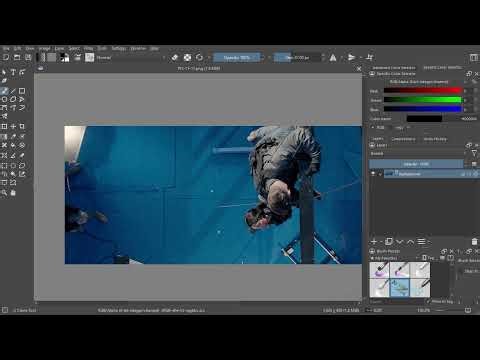Switch to Compositions tab
The height and width of the screenshot is (360, 480).
(x=403, y=139)
